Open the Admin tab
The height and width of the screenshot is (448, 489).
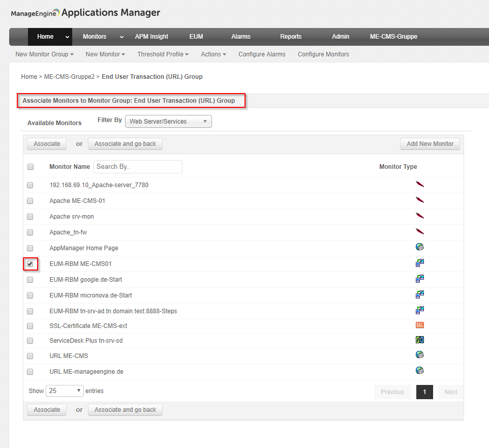341,37
